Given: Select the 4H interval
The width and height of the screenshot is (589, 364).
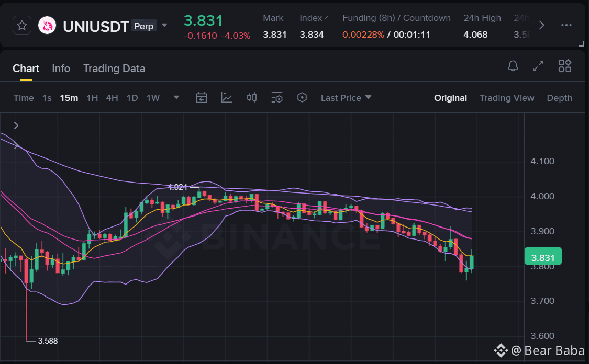Looking at the screenshot, I should coord(112,98).
